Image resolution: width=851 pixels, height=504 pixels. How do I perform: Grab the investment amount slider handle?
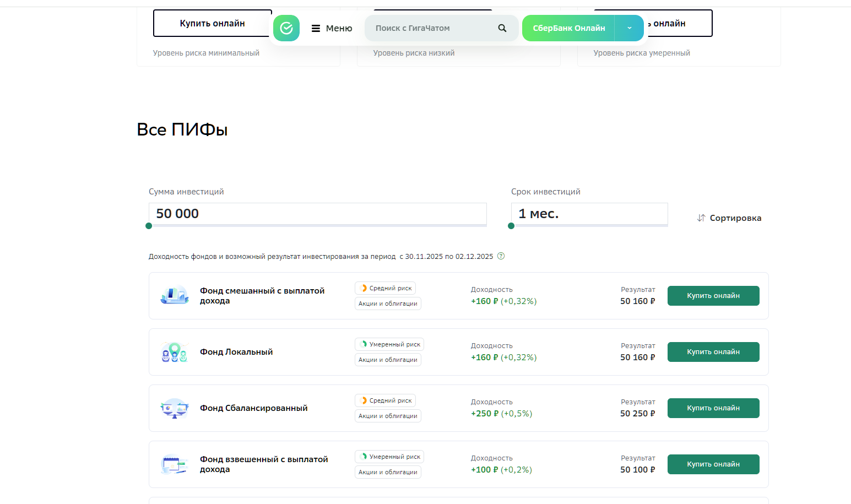tap(149, 226)
